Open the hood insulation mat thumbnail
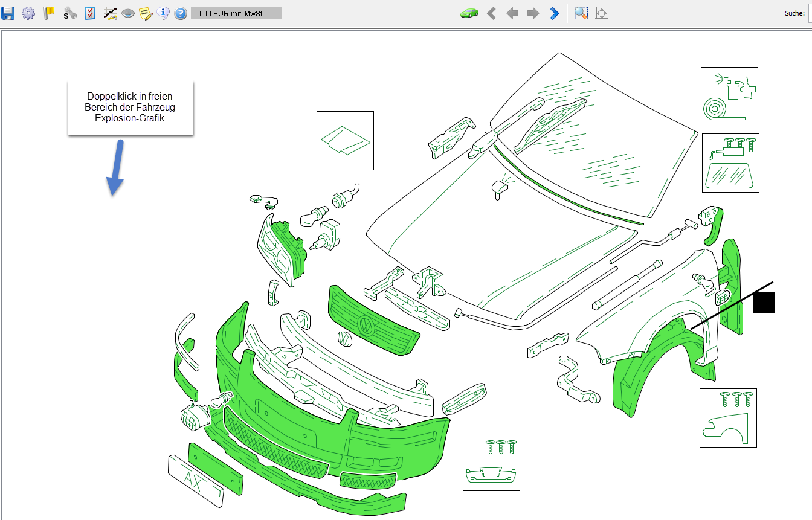 [x=345, y=141]
